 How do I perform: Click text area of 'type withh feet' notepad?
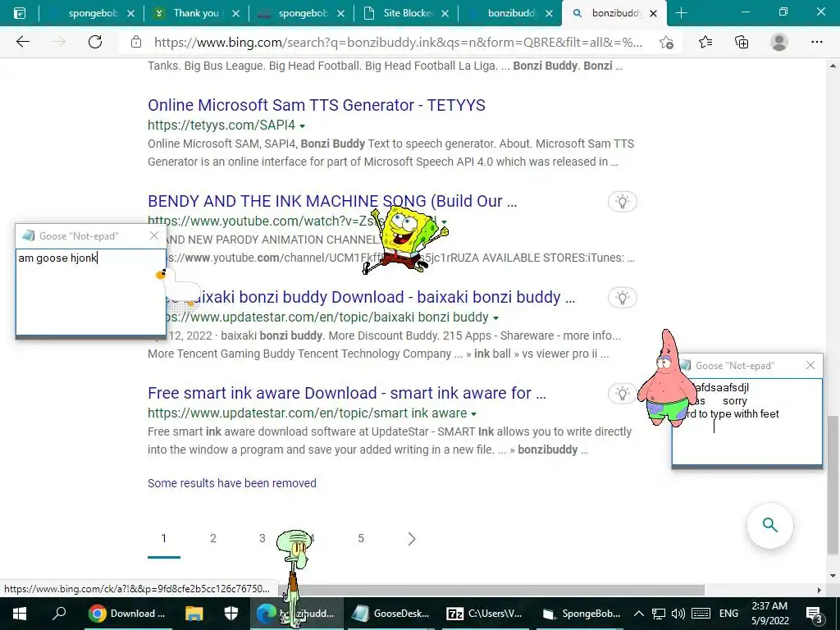[746, 422]
